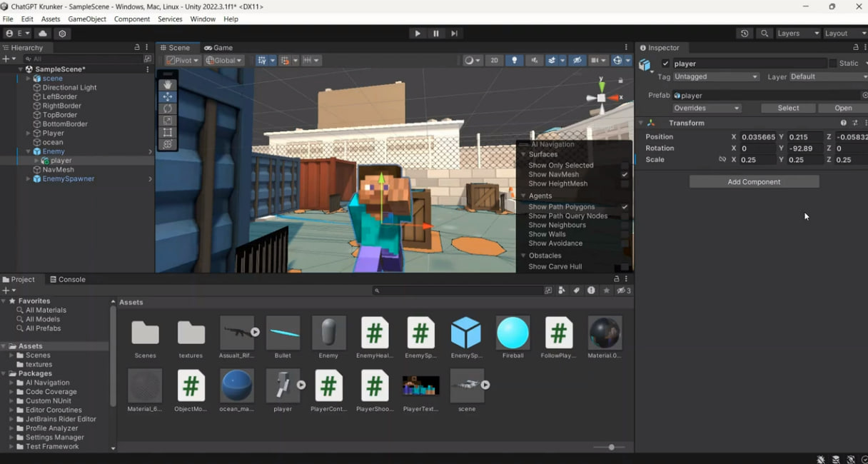Click the Step frame button
Viewport: 868px width, 464px height.
coord(454,34)
